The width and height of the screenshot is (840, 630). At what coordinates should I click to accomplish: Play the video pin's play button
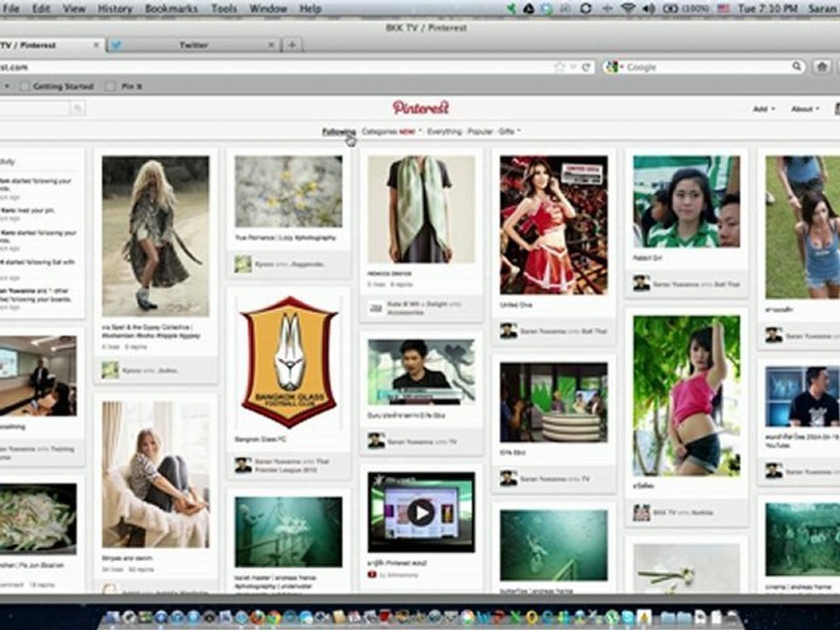point(421,513)
